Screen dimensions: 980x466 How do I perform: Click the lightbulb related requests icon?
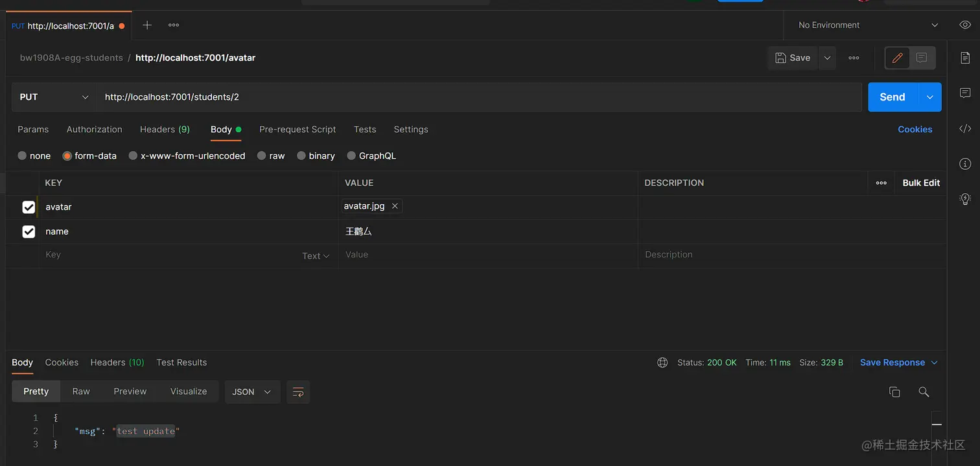965,198
